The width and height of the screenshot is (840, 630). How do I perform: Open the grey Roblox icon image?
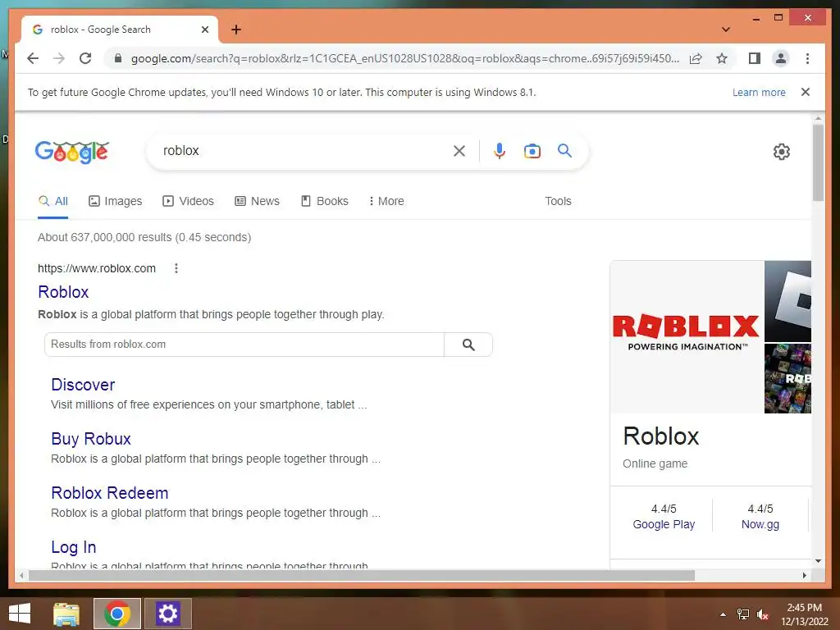coord(787,301)
